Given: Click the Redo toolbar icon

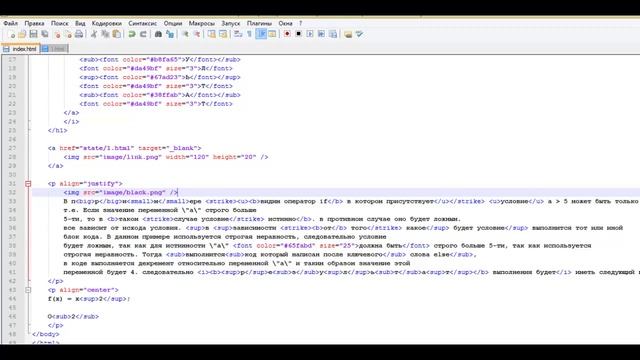Looking at the screenshot, I should 143,34.
